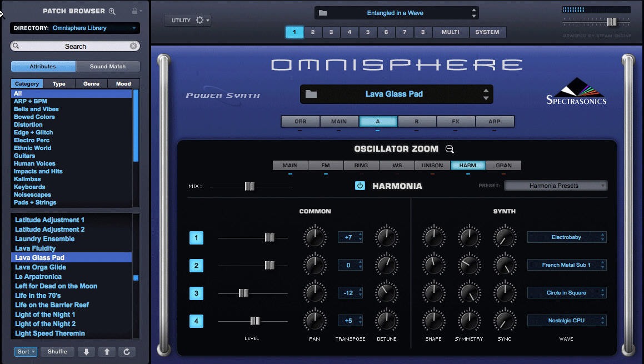Click the +7 transpose stepper for oscillator 1
The image size is (644, 364).
point(350,237)
